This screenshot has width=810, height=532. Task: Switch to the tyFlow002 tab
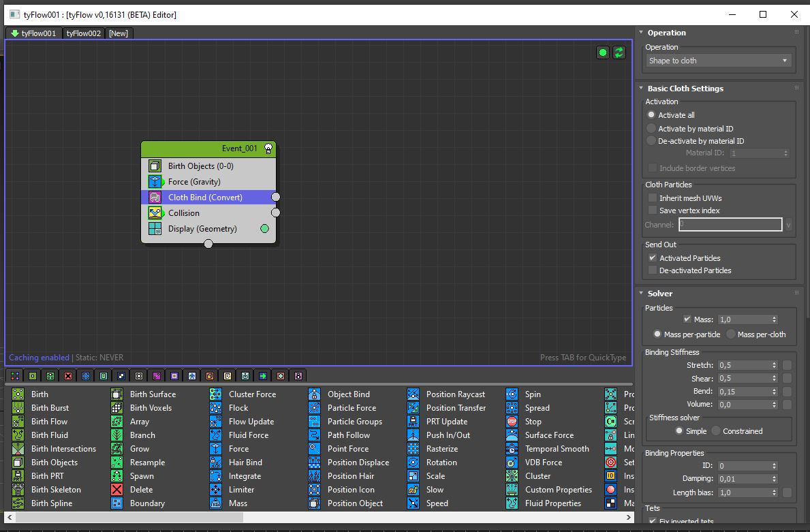click(84, 33)
